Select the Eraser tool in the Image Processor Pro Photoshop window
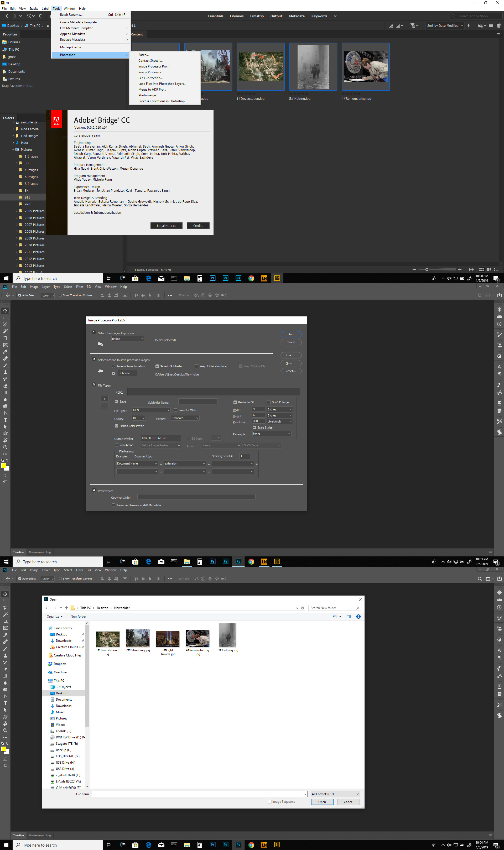Viewport: 504px width, 850px height. (x=5, y=386)
